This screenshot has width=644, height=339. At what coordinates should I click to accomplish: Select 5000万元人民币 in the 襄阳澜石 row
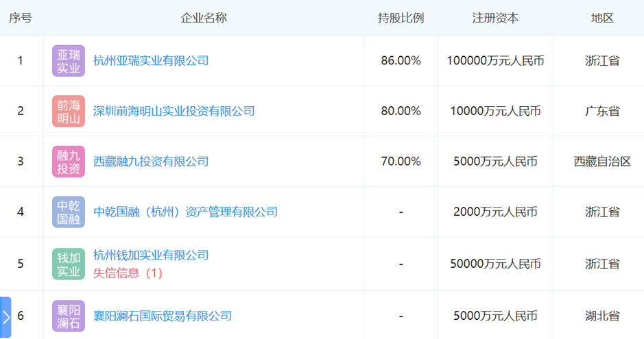click(495, 316)
